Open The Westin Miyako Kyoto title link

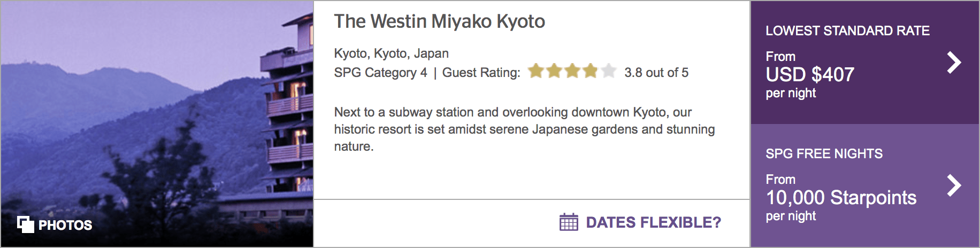pos(439,21)
